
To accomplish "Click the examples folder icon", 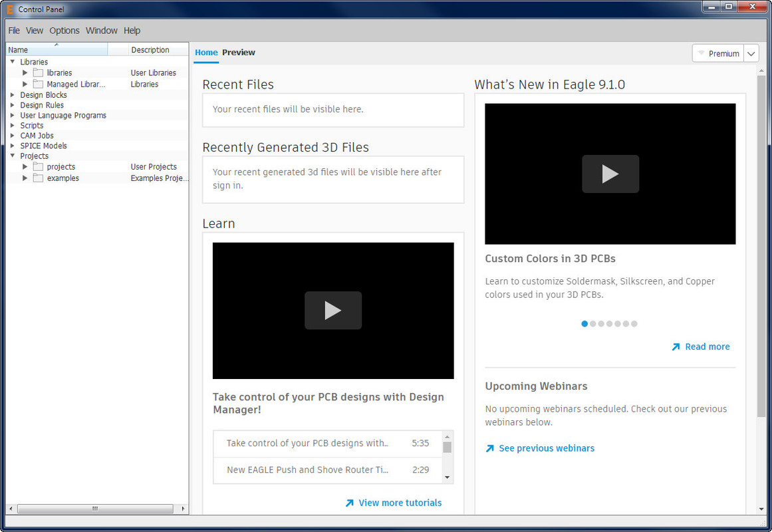I will click(x=38, y=178).
